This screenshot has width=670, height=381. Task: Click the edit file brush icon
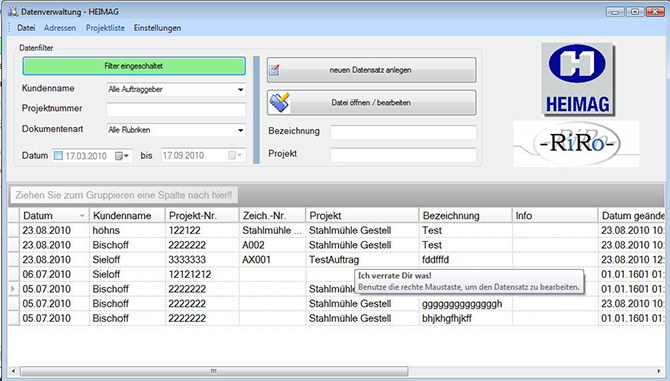[279, 103]
